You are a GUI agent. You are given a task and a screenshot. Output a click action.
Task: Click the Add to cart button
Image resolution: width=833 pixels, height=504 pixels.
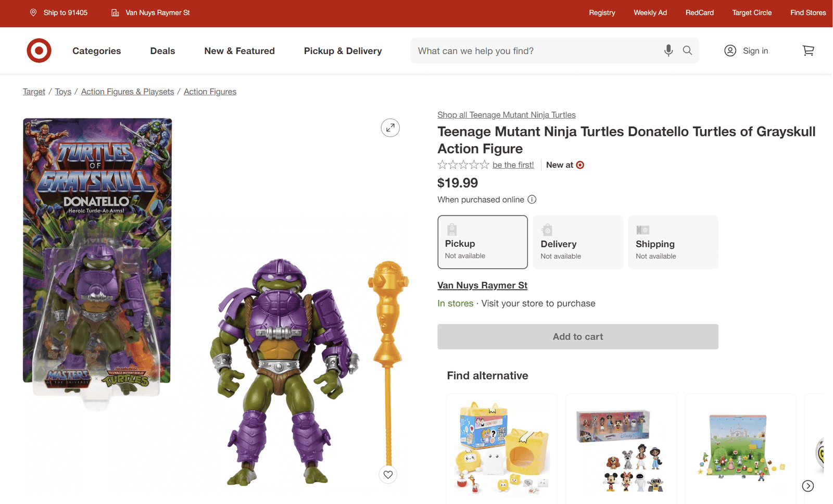tap(577, 337)
